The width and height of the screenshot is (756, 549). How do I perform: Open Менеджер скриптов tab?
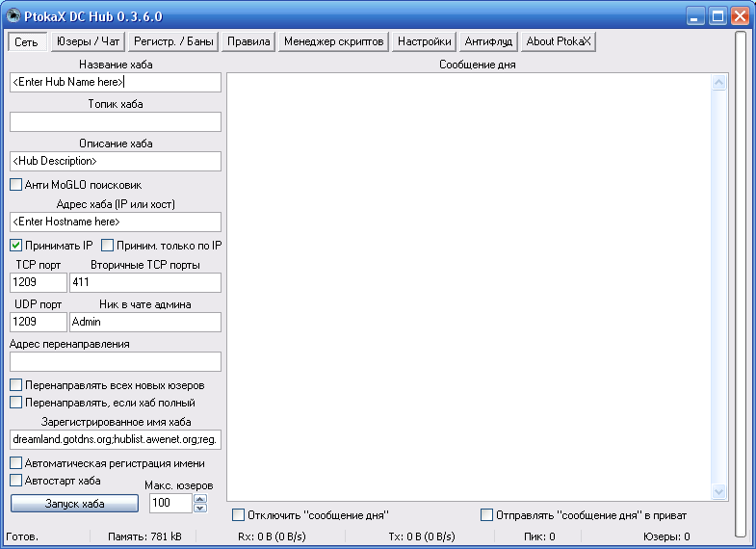(333, 41)
